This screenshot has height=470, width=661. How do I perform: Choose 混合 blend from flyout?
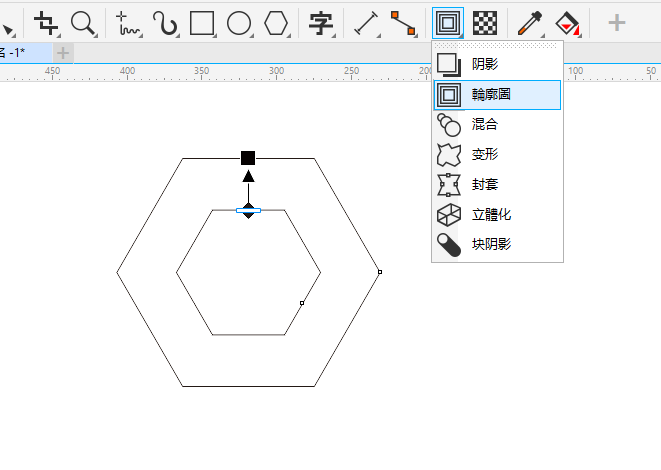(497, 124)
